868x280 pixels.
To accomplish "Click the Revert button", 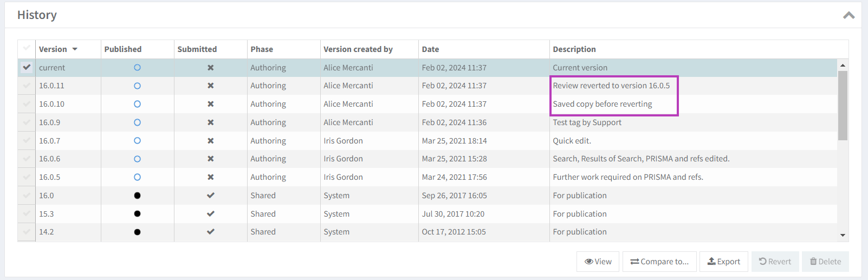I will point(775,262).
